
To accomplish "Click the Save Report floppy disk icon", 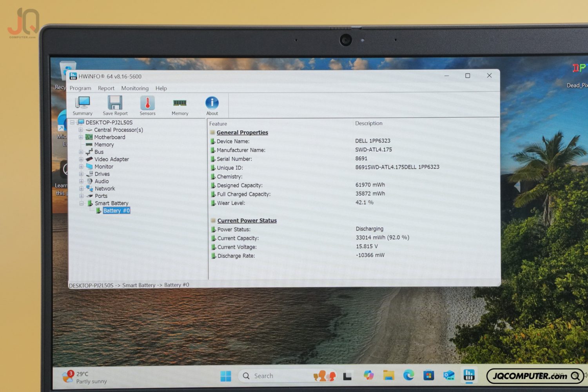I will tap(115, 106).
